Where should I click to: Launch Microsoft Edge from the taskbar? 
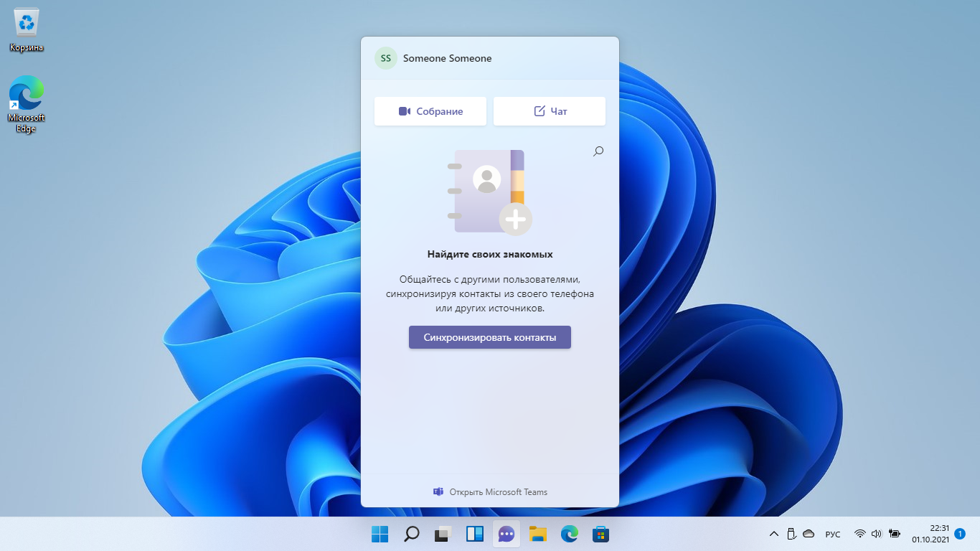pyautogui.click(x=570, y=534)
